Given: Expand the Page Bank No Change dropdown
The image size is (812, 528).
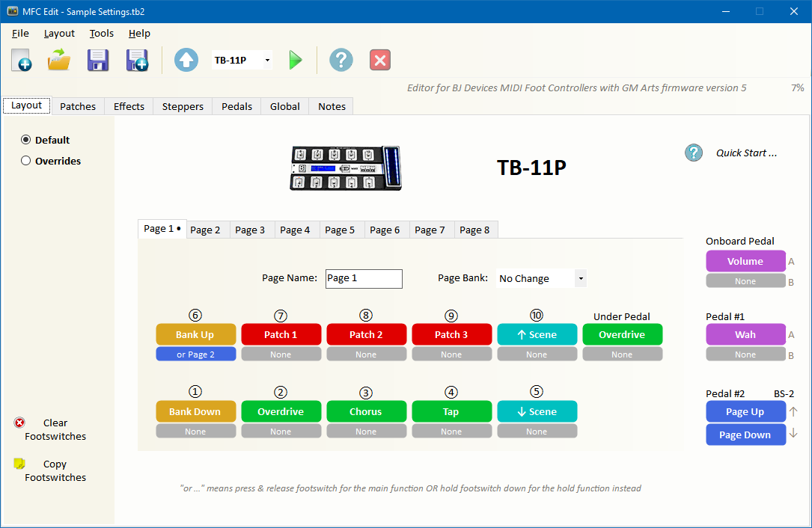Looking at the screenshot, I should pos(581,278).
